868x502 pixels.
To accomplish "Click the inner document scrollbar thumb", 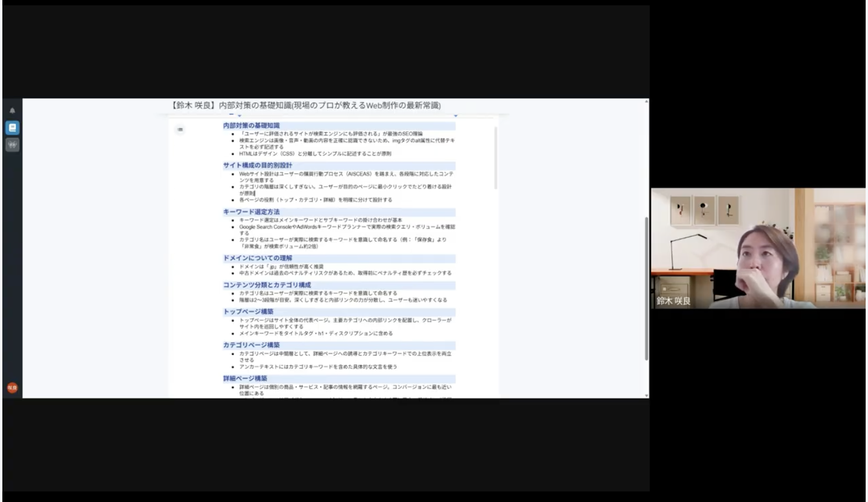I will pos(496,158).
